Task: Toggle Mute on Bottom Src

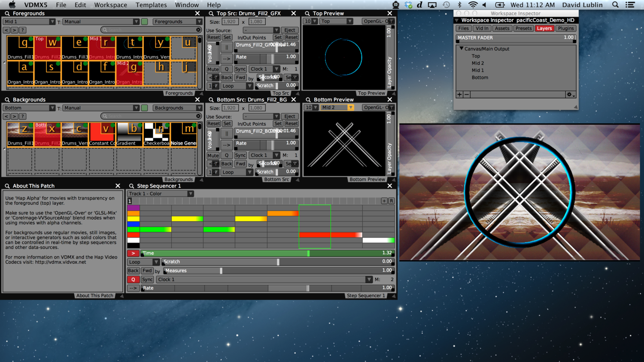Action: tap(213, 155)
